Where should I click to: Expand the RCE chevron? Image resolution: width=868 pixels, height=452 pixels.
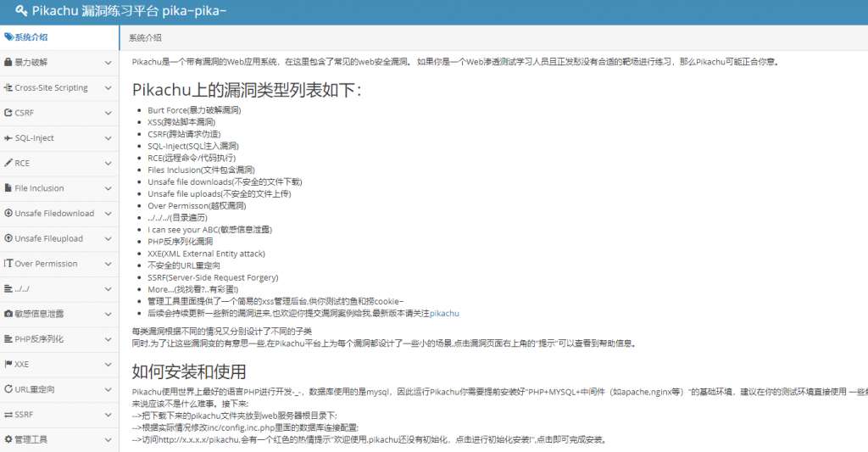tap(108, 164)
